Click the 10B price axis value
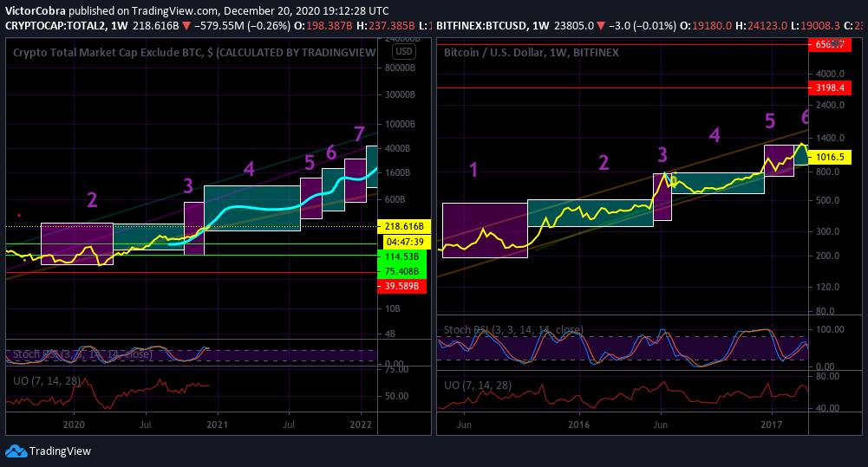The height and width of the screenshot is (467, 868). tap(393, 308)
